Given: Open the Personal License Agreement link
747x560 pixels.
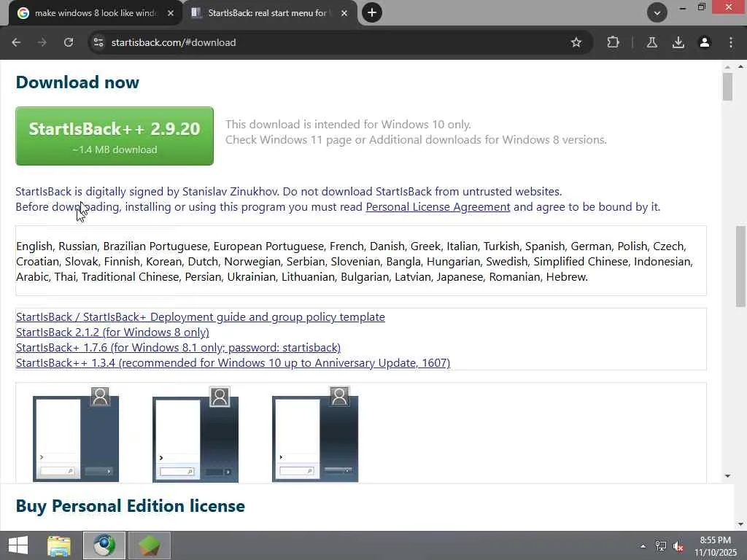Looking at the screenshot, I should pyautogui.click(x=438, y=206).
